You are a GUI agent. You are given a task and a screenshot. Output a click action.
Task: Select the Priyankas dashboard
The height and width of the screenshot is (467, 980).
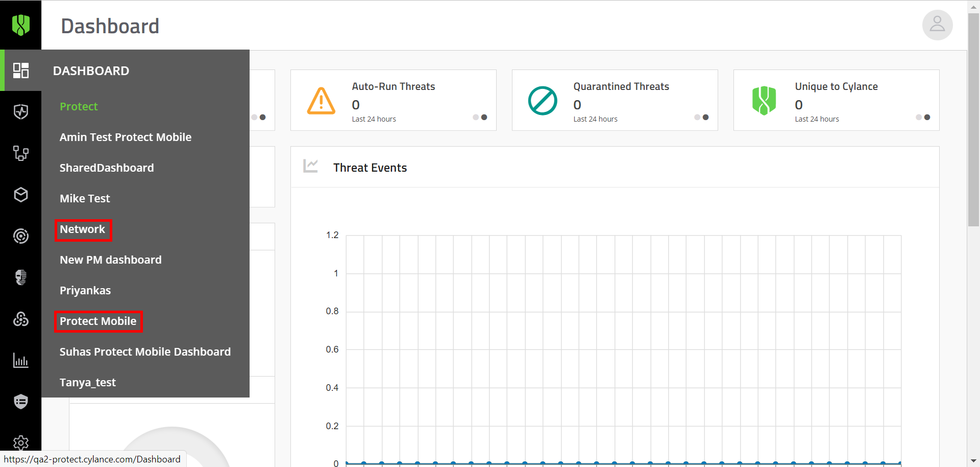click(x=85, y=290)
